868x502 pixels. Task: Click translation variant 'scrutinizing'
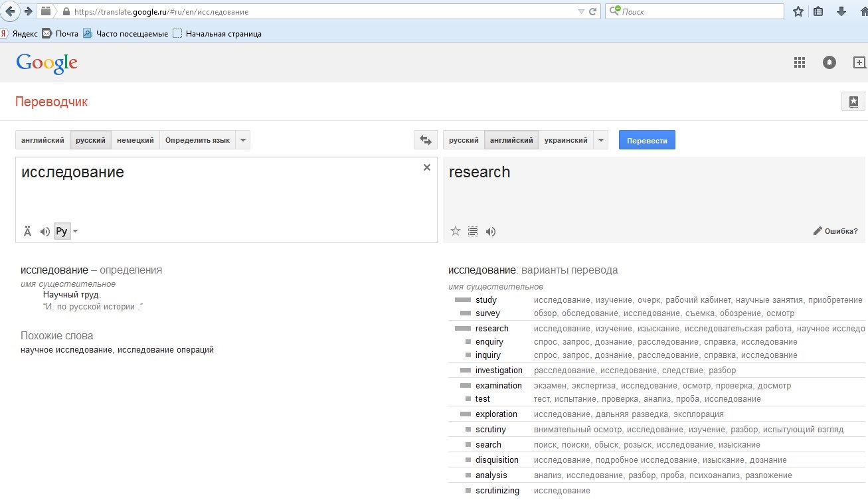(x=497, y=491)
